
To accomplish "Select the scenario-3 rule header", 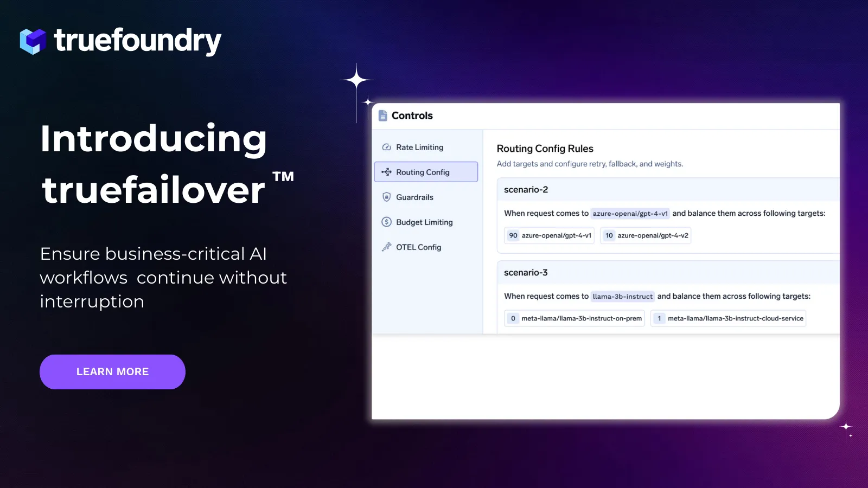I will 668,273.
